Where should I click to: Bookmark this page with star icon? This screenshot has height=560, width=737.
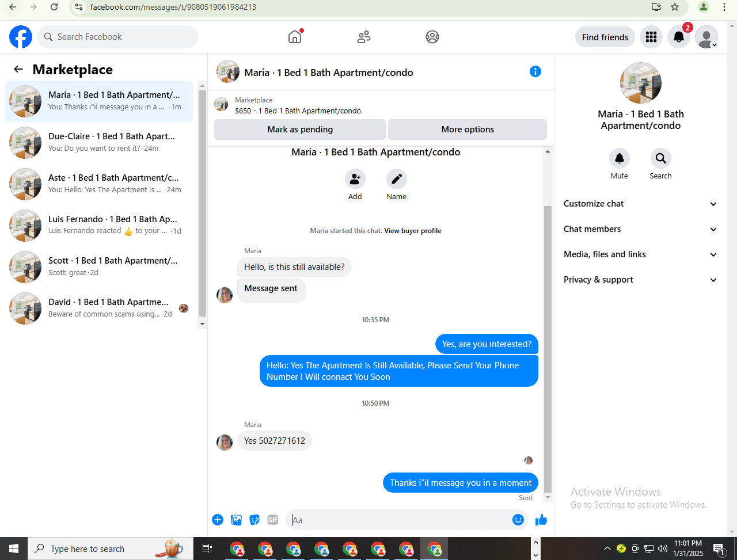pos(675,7)
